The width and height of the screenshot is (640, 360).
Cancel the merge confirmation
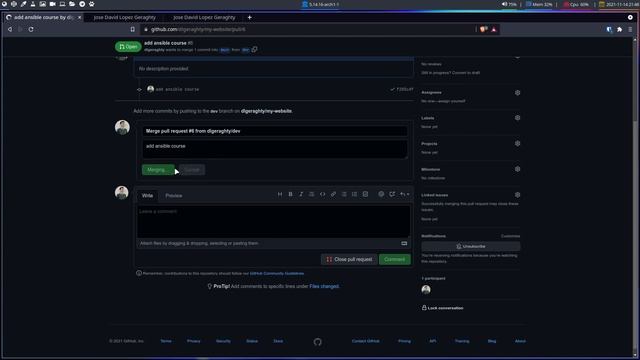192,170
